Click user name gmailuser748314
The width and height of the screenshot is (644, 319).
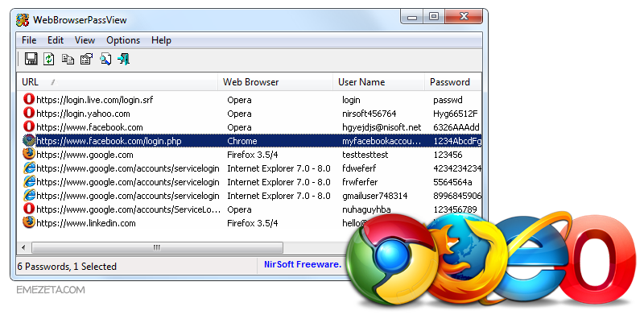coord(374,196)
